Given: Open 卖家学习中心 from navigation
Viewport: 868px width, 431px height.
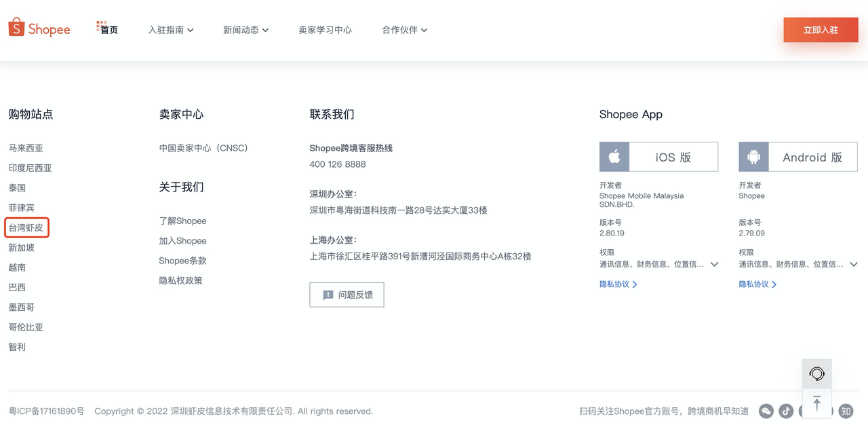Looking at the screenshot, I should (x=325, y=30).
